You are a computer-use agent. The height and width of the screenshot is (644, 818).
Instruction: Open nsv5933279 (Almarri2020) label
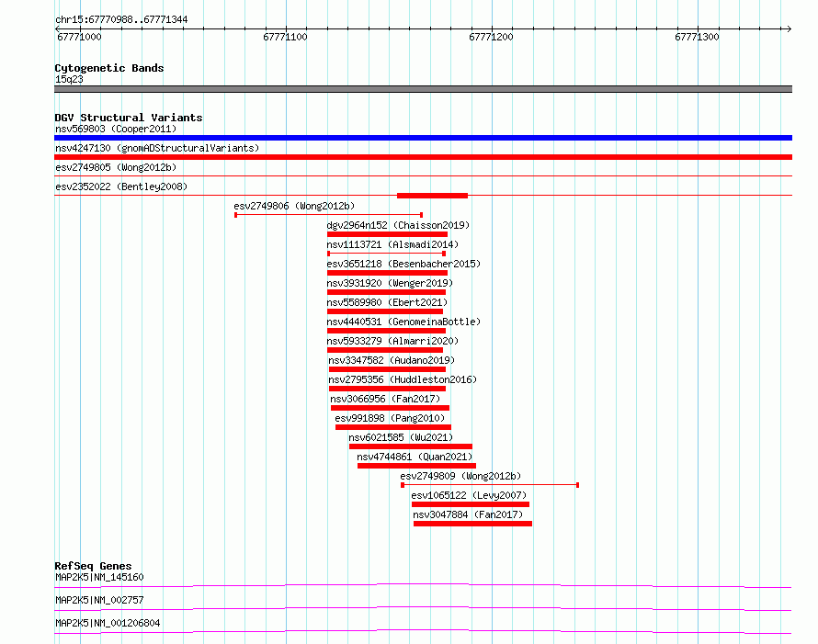pos(392,341)
